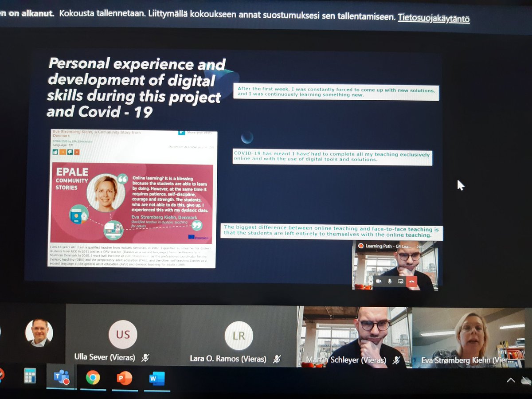Click Martin Schleyer's muted microphone icon
The width and height of the screenshot is (532, 399).
coord(397,360)
